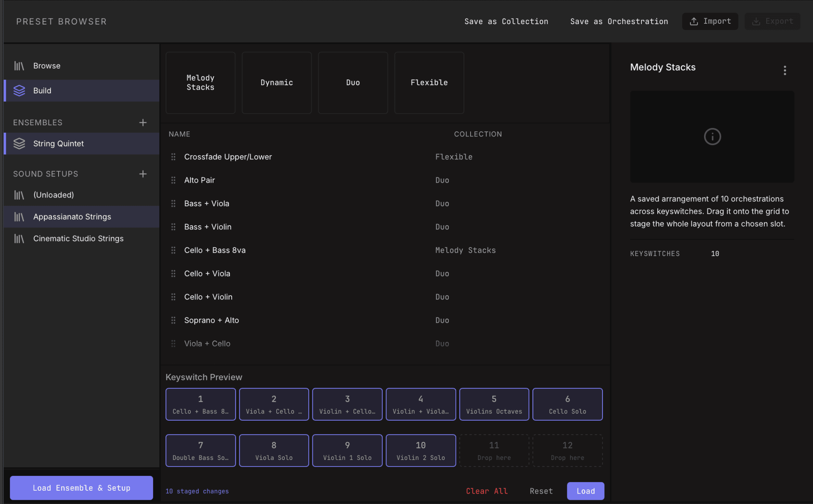Viewport: 813px width, 504px height.
Task: Select the Crossfade Upper/Lower row name
Action: click(x=228, y=157)
